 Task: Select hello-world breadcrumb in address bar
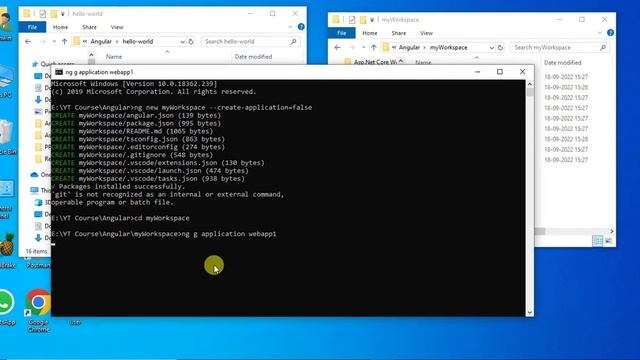pos(138,41)
